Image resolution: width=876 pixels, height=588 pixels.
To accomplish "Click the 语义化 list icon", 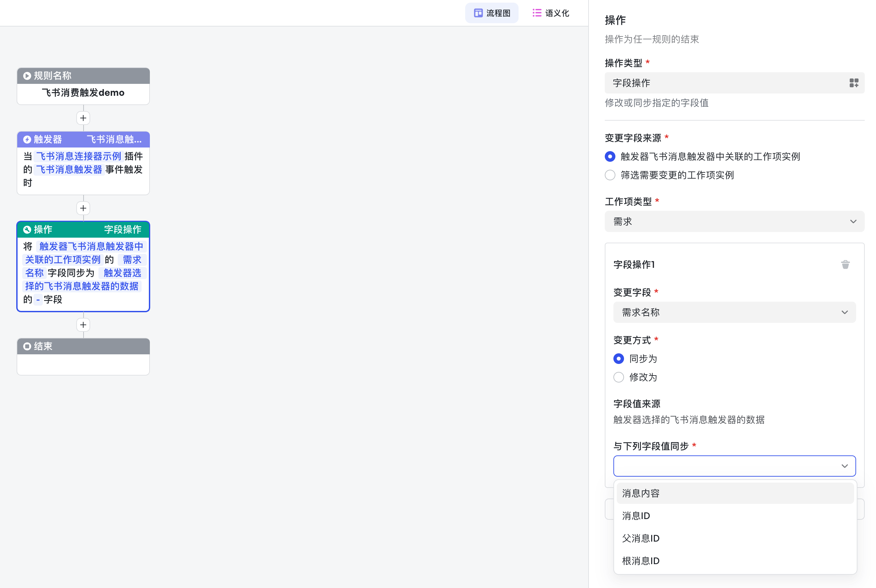I will click(537, 13).
